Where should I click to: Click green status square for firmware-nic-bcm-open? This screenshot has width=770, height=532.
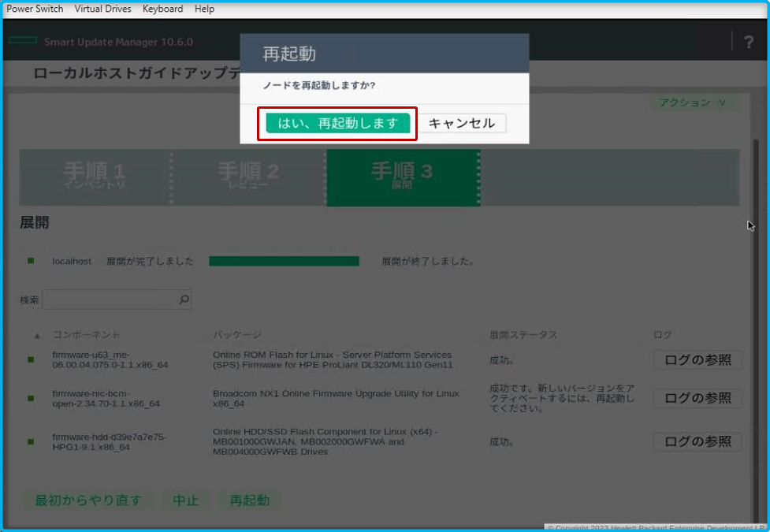[x=30, y=397]
